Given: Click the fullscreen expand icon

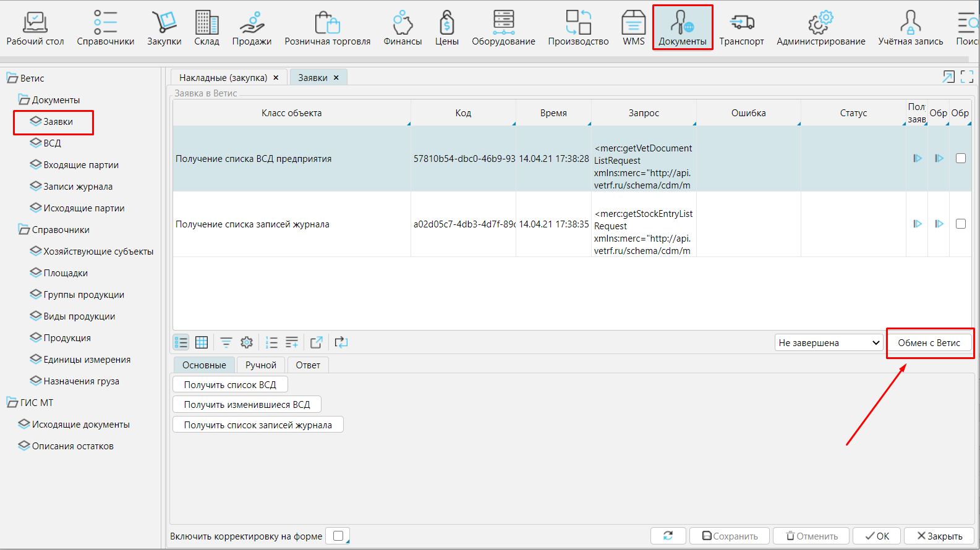Looking at the screenshot, I should 967,77.
